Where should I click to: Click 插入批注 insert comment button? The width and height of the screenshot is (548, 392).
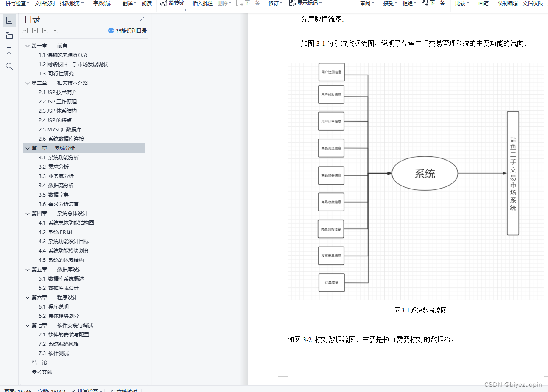(x=203, y=3)
